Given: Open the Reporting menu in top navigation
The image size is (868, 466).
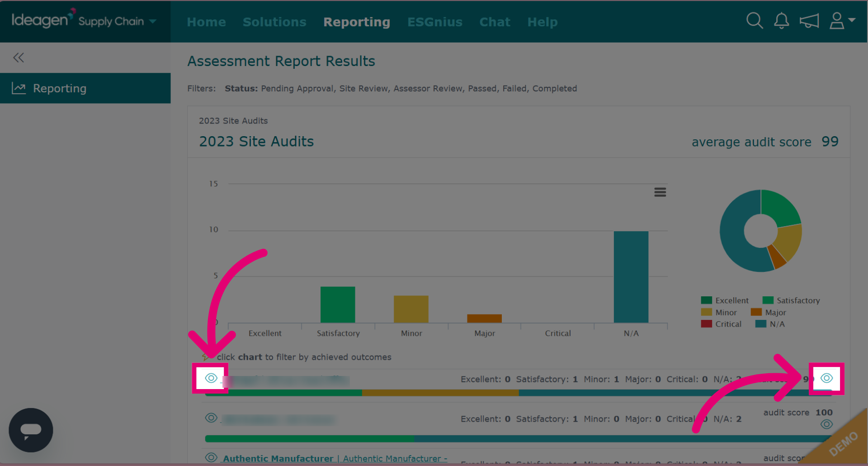Looking at the screenshot, I should pos(357,22).
